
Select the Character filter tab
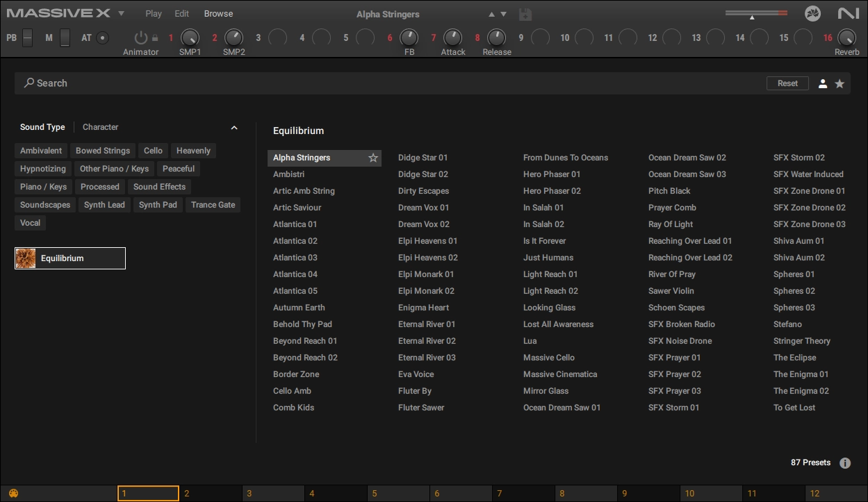click(101, 127)
